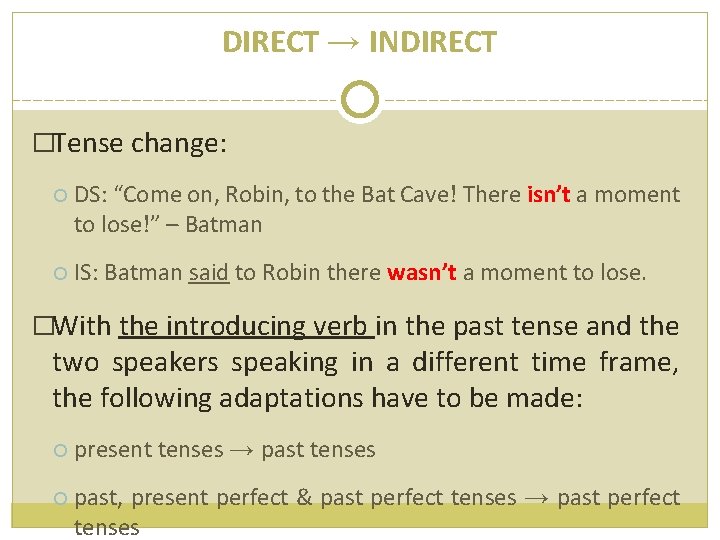Screen dimensions: 720x540
Task: Click the circle ornament below the title
Action: (x=359, y=100)
